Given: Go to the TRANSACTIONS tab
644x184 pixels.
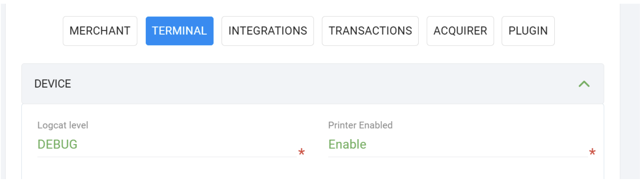Looking at the screenshot, I should click(x=370, y=31).
